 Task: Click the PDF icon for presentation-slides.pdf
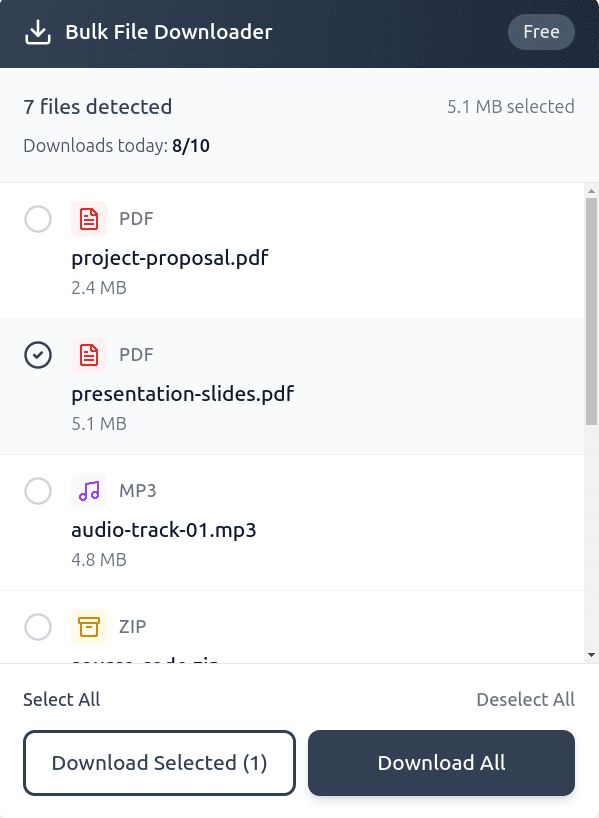[88, 353]
